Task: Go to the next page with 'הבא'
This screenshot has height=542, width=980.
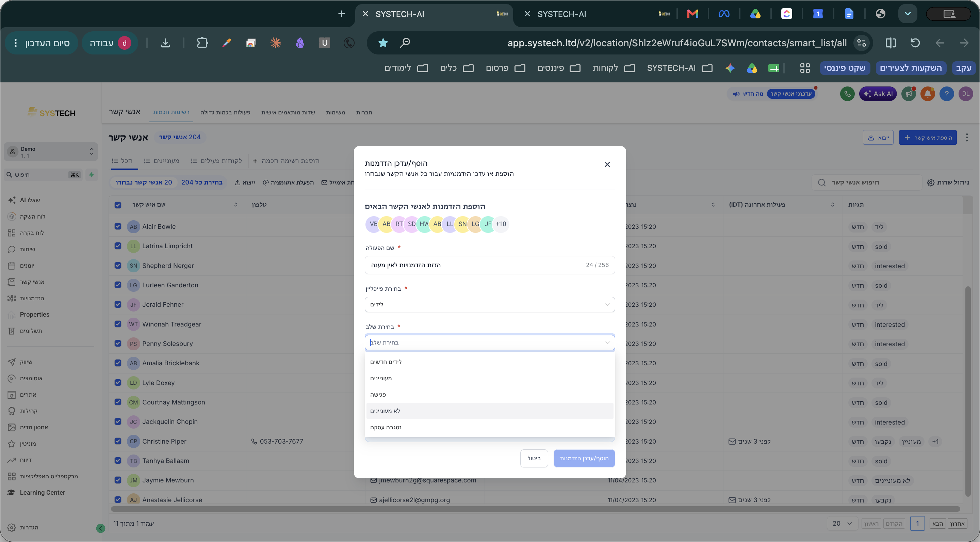Action: click(x=938, y=524)
